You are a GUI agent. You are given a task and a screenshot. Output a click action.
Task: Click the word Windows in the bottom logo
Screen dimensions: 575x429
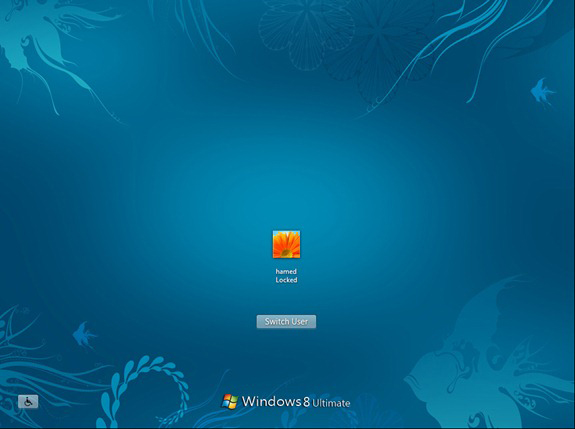coord(272,401)
